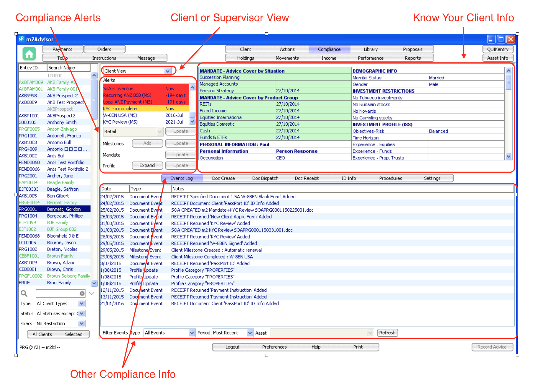The image size is (534, 392).
Task: Click the Profile Expand button
Action: click(147, 165)
